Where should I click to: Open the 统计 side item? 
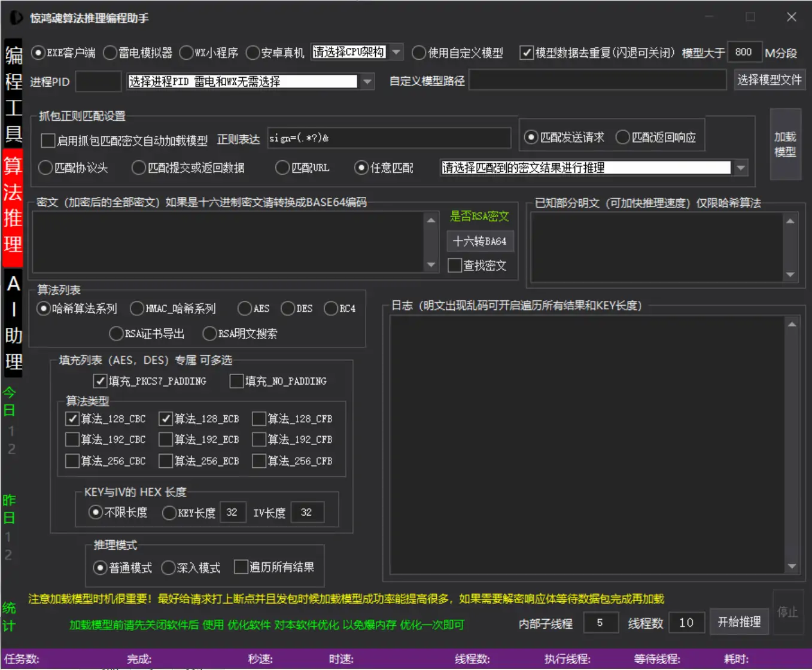[x=9, y=617]
